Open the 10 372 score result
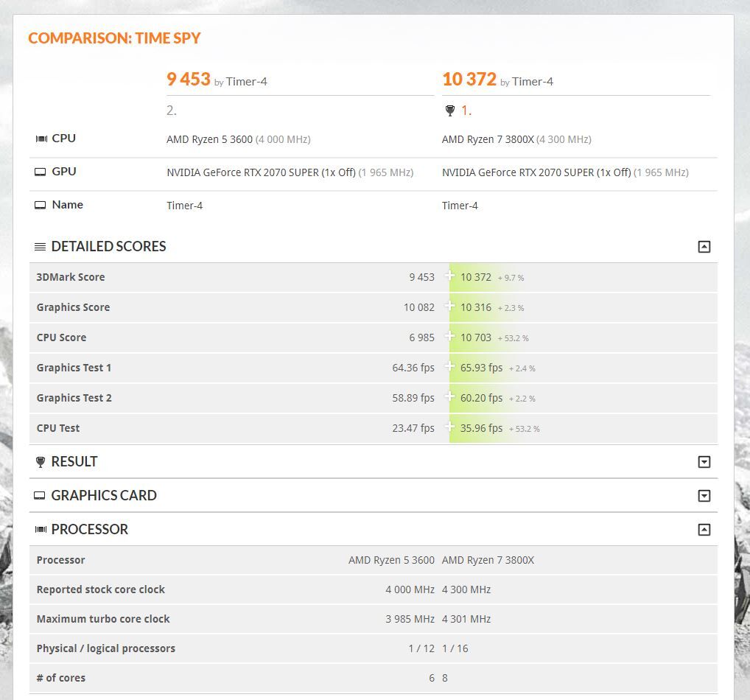 [469, 79]
